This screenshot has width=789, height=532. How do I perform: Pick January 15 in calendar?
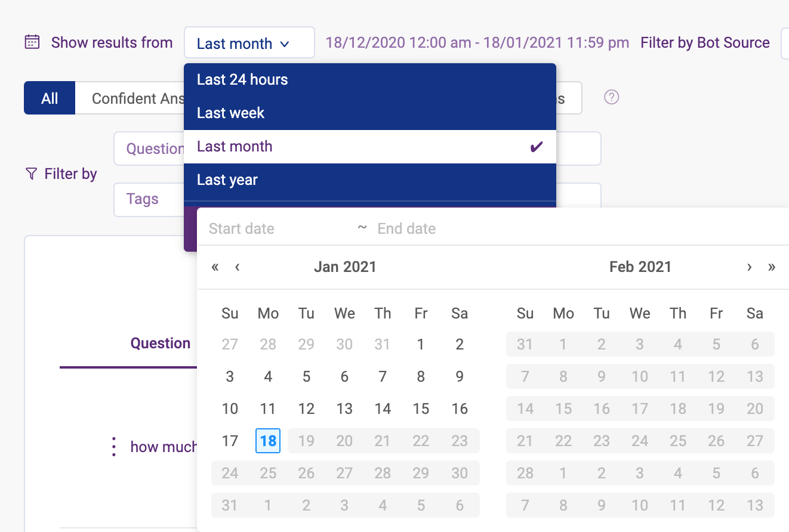tap(421, 409)
